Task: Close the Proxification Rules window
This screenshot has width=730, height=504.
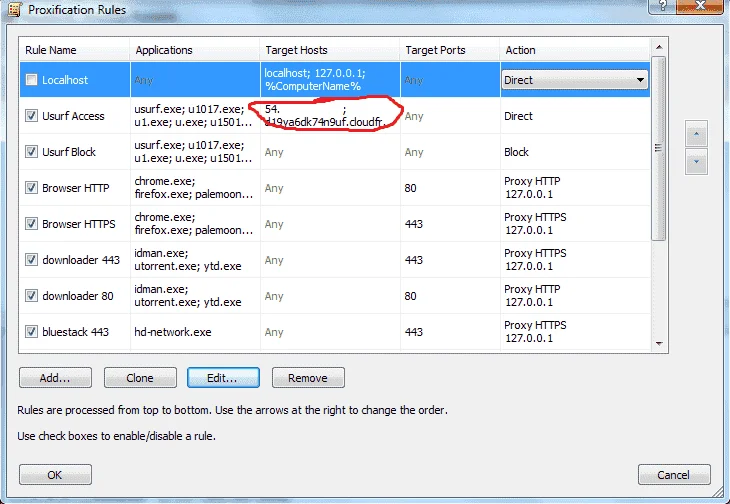Action: 700,6
